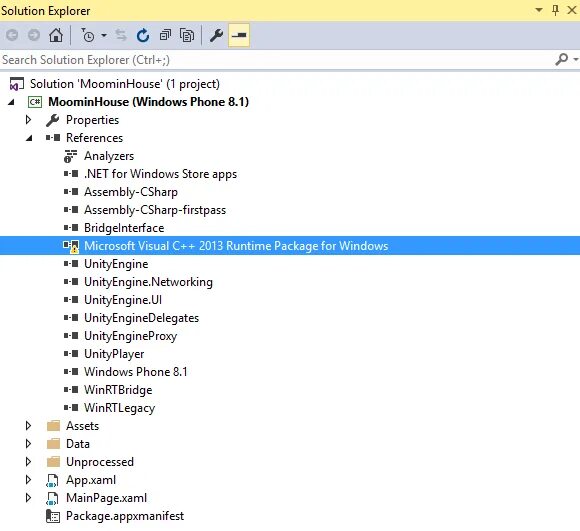Toggle Preview Selected Items button
The width and height of the screenshot is (580, 531).
239,35
